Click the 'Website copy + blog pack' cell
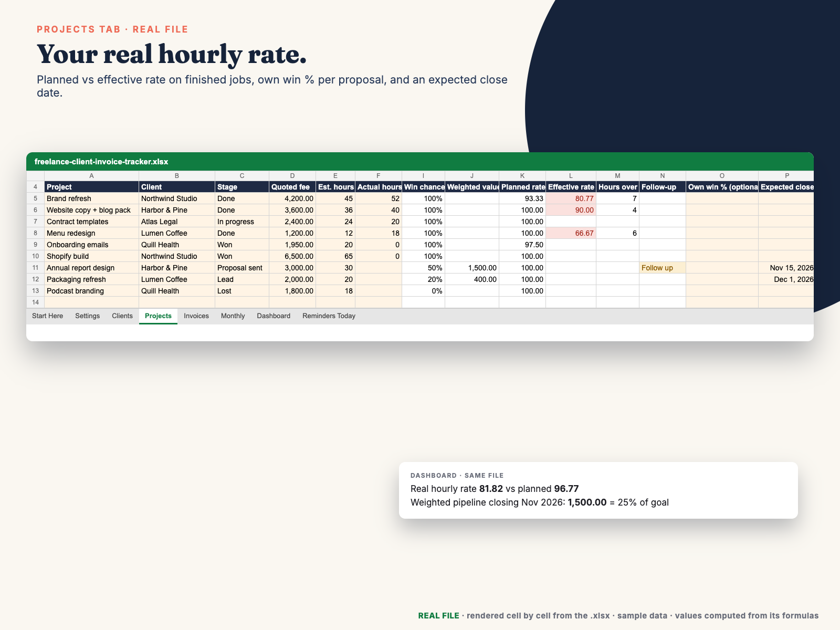Viewport: 840px width, 630px height. (91, 210)
